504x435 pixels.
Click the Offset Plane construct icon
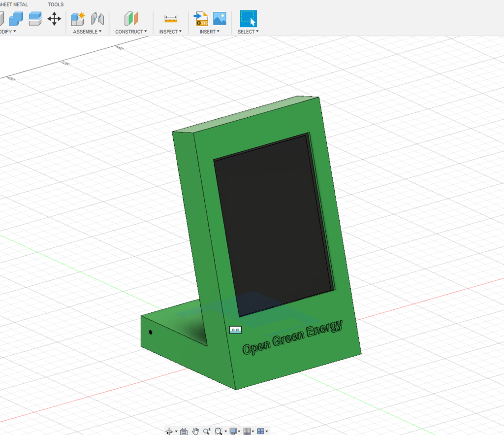131,19
